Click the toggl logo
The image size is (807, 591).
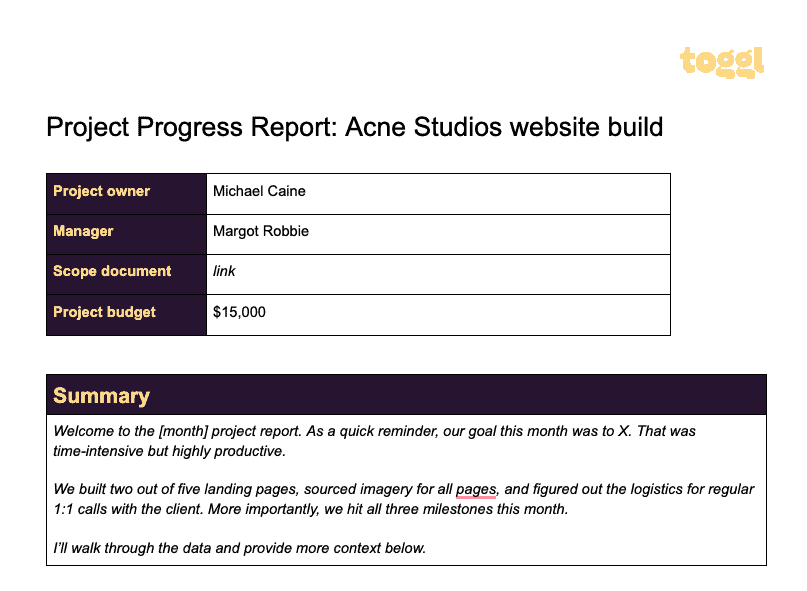click(x=721, y=61)
